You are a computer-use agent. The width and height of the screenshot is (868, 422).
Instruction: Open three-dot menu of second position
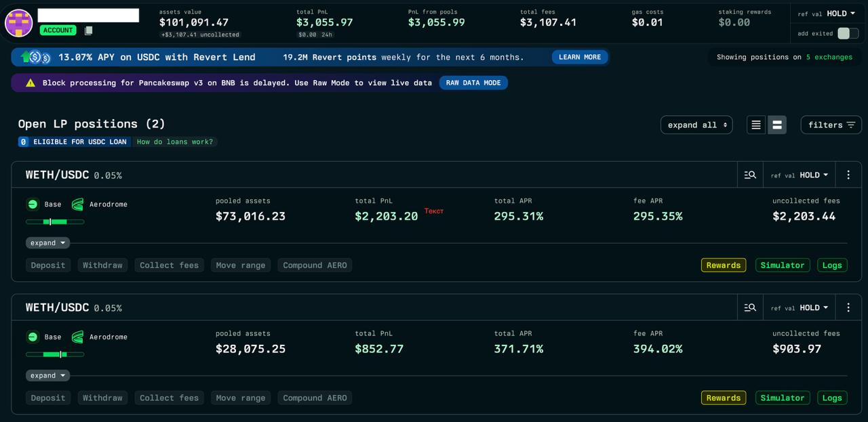(x=848, y=308)
